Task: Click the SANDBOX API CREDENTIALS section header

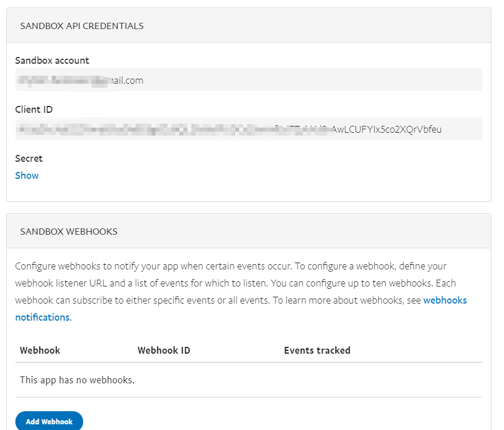Action: click(81, 26)
